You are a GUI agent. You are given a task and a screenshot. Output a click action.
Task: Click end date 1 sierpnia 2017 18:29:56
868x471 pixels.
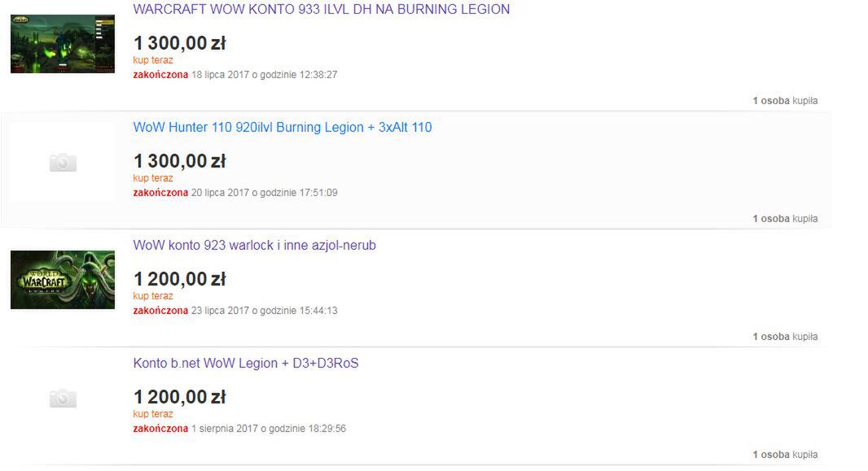(269, 429)
